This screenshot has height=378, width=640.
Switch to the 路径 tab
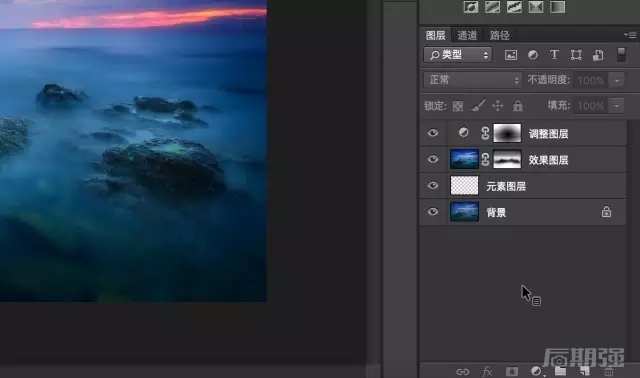[500, 36]
